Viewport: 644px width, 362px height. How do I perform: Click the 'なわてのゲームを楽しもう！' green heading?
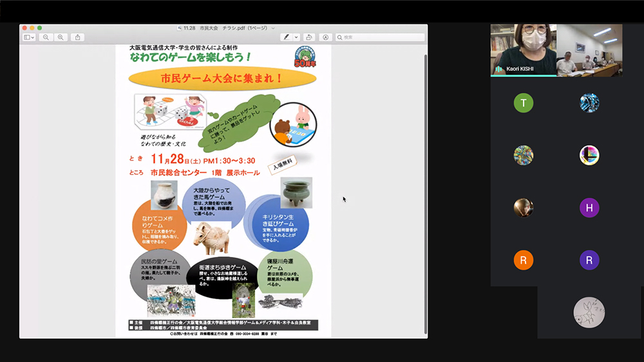tap(190, 57)
